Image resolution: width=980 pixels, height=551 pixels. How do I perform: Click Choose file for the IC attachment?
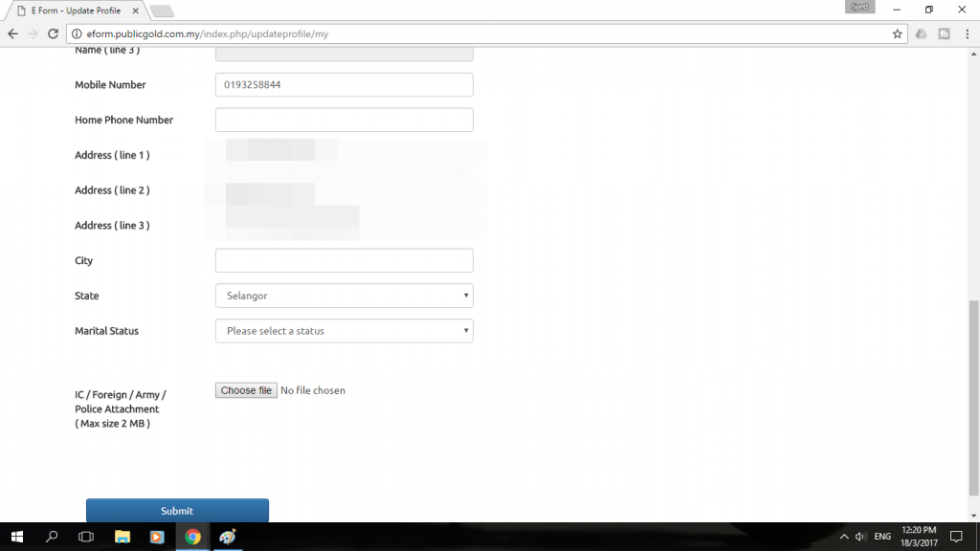(246, 390)
